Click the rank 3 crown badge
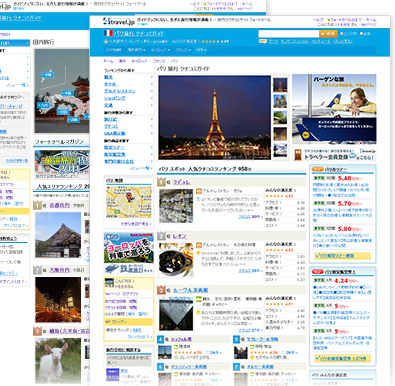 (161, 290)
